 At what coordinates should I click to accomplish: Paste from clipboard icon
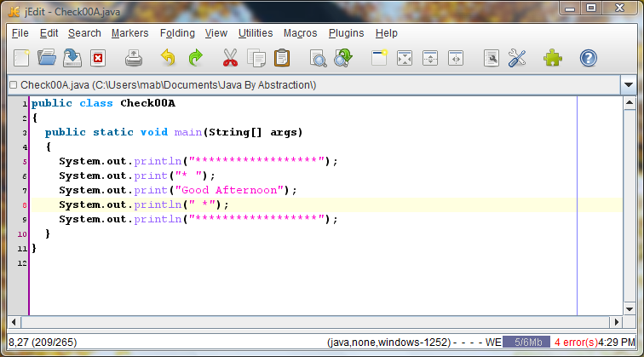click(x=282, y=58)
